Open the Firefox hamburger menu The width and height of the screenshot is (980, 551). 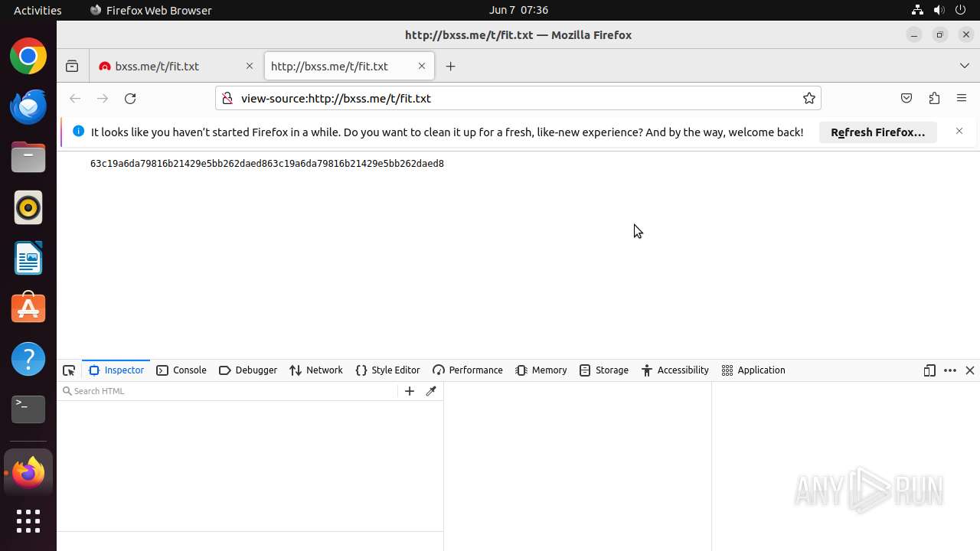[x=962, y=98]
